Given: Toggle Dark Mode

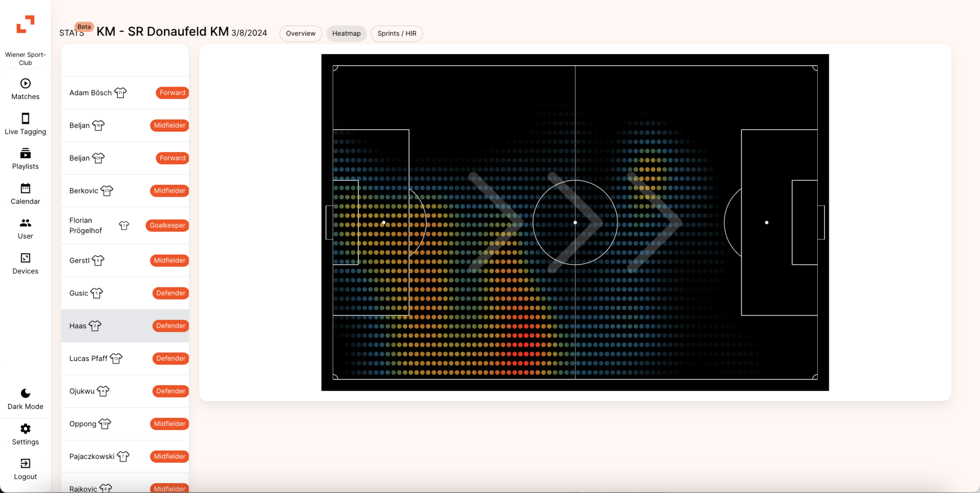Looking at the screenshot, I should 25,398.
